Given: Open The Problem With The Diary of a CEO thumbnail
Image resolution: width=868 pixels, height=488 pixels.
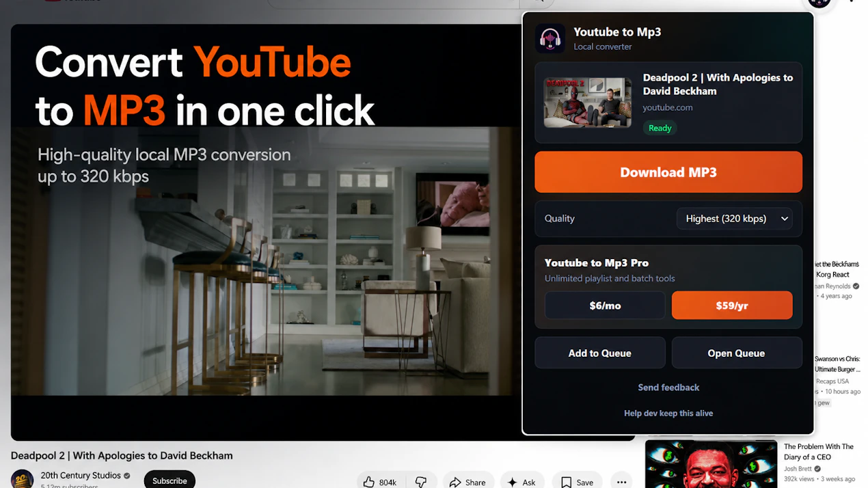Looking at the screenshot, I should pos(711,464).
